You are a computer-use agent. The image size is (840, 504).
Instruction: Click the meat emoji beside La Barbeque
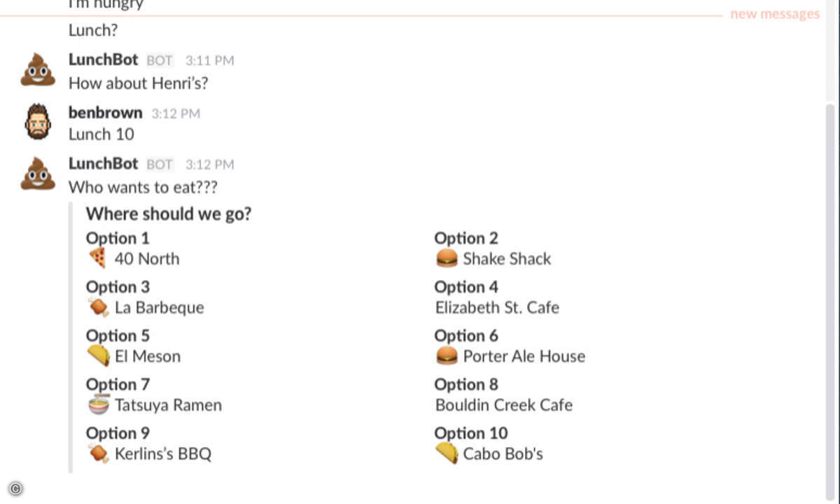(x=99, y=307)
